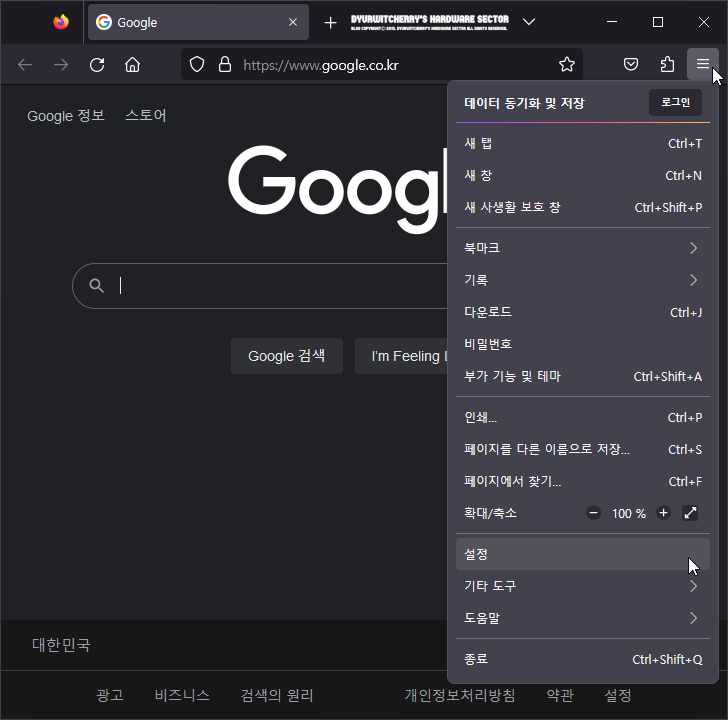Choose 페이지를 다른 이름으로 저장
The width and height of the screenshot is (728, 720).
click(x=583, y=449)
